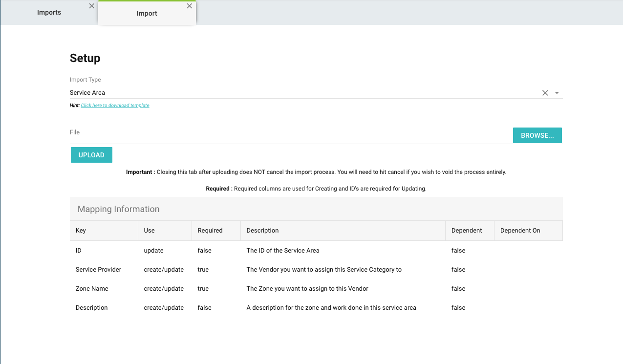623x364 pixels.
Task: Close the Imports tab
Action: [92, 6]
